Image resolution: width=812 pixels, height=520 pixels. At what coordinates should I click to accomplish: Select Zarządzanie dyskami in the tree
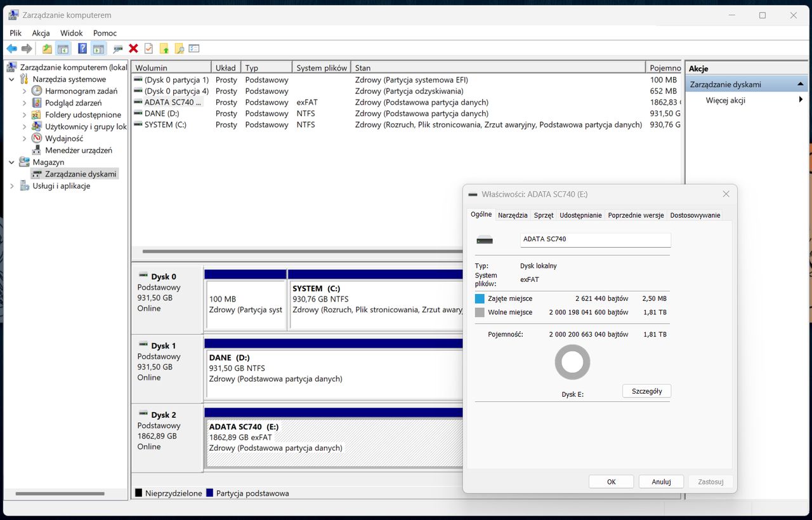pos(74,174)
